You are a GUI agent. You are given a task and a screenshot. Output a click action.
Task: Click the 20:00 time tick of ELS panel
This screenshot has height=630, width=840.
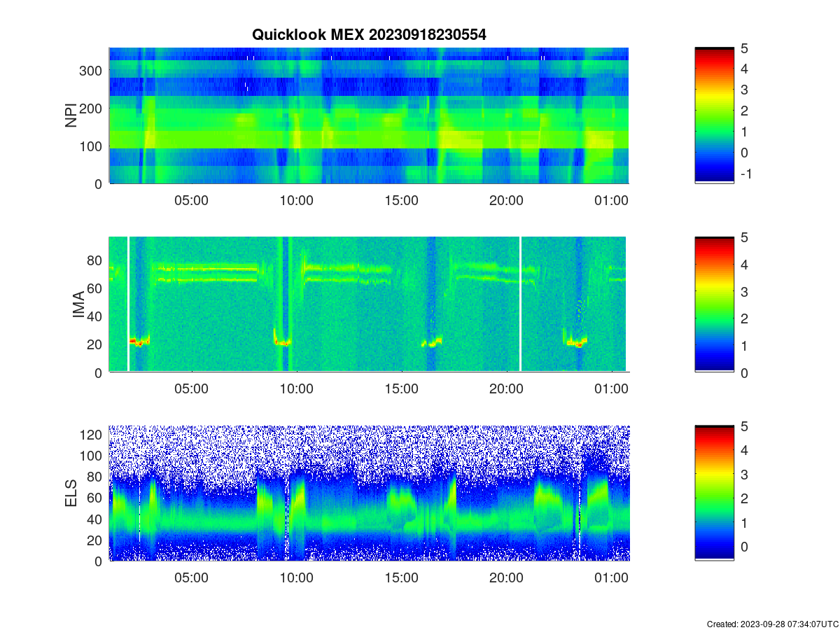point(506,578)
